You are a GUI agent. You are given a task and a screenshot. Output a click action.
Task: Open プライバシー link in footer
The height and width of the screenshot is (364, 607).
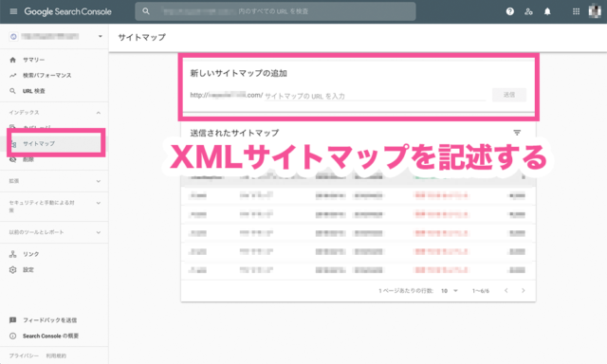tap(24, 355)
